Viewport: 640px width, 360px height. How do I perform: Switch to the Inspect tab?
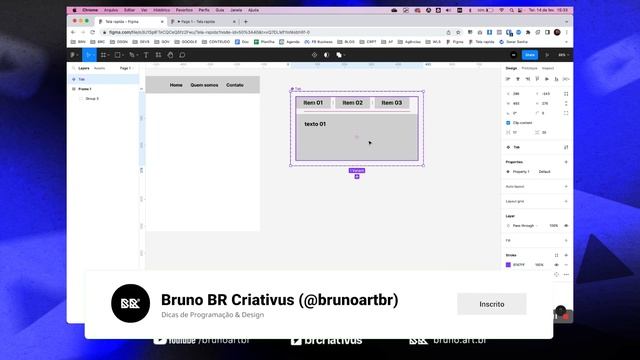coord(548,68)
